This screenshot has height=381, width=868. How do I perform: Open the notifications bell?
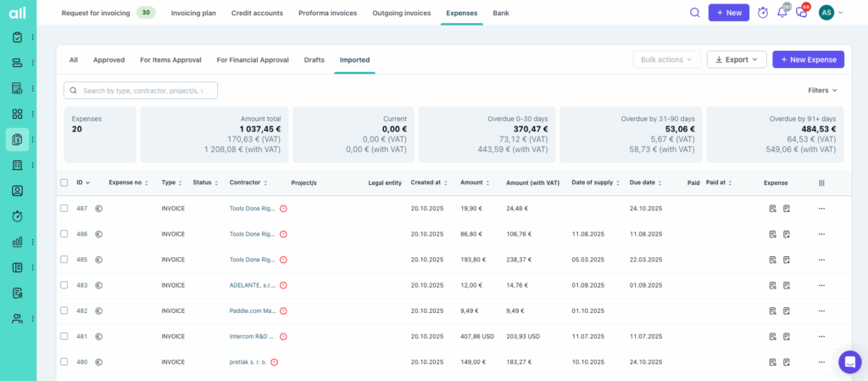[782, 13]
